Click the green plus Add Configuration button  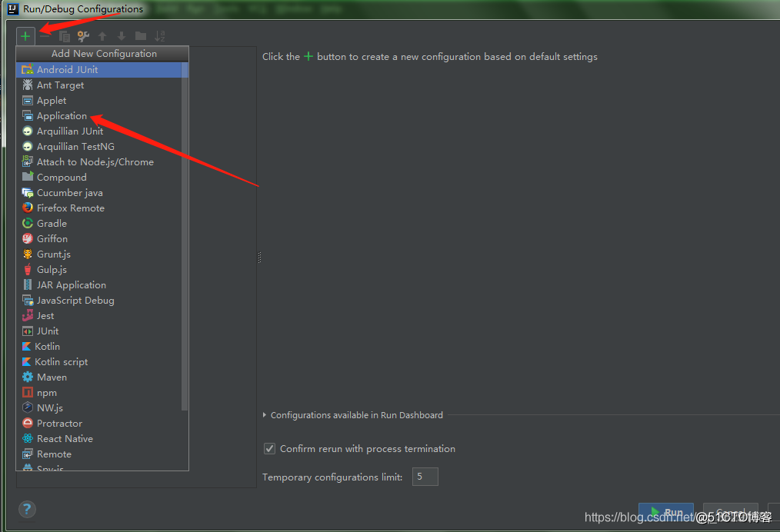pyautogui.click(x=25, y=36)
